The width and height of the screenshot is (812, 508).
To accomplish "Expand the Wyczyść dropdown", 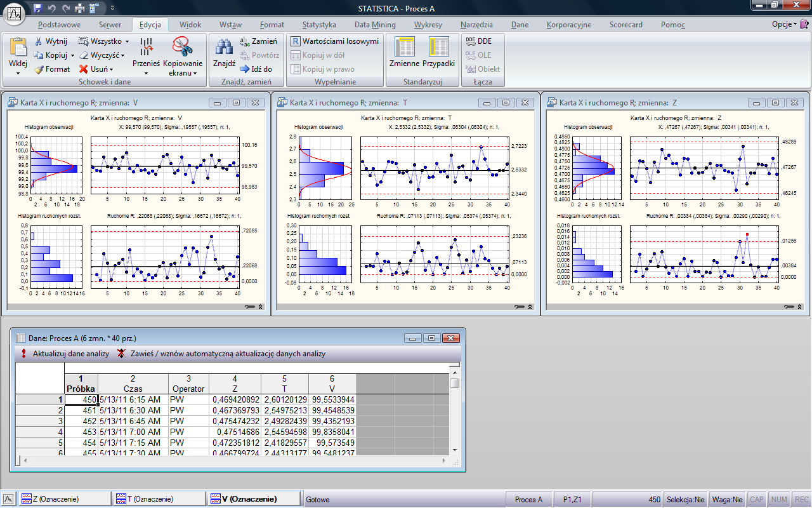I will coord(122,55).
